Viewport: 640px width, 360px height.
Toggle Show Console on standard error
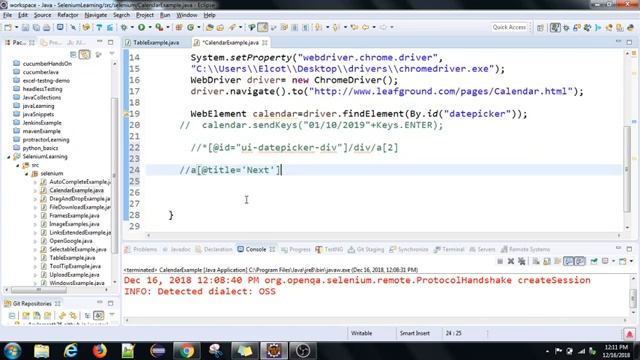click(580, 261)
